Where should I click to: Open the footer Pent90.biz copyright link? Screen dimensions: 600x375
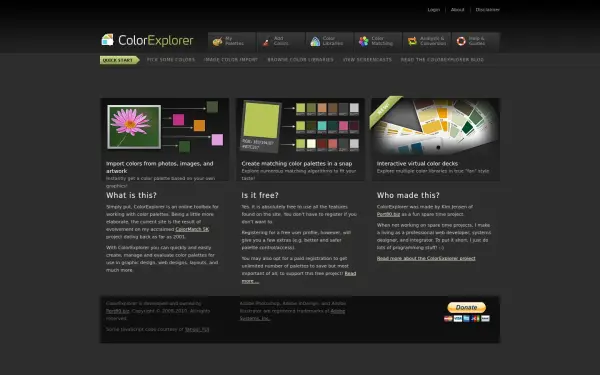point(117,311)
